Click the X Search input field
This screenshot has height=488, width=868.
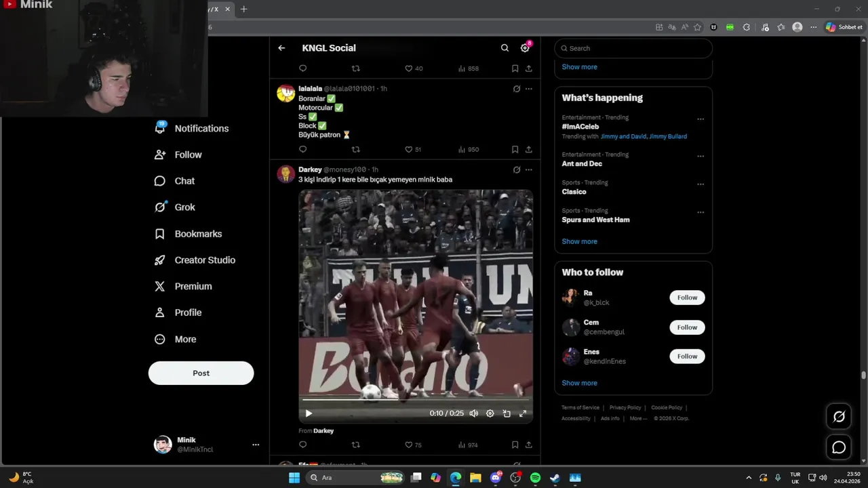coord(633,48)
